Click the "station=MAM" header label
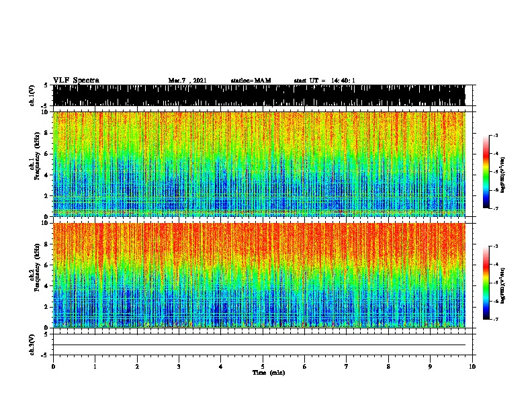Viewport: 532px width, 411px height. pyautogui.click(x=251, y=81)
